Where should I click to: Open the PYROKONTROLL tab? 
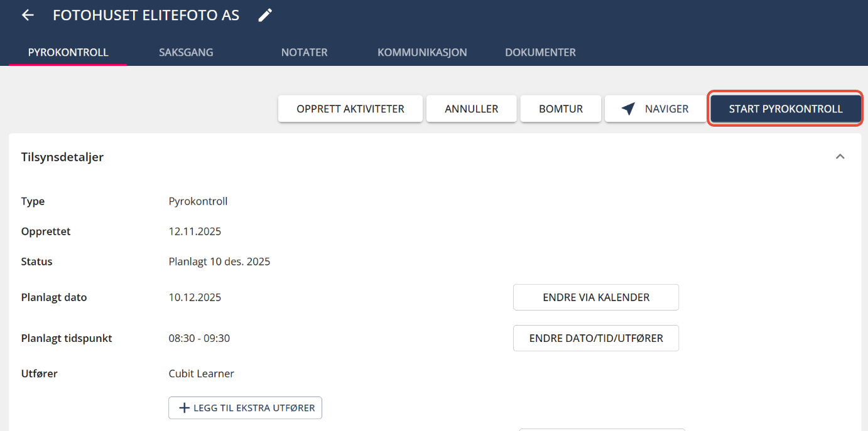tap(68, 53)
